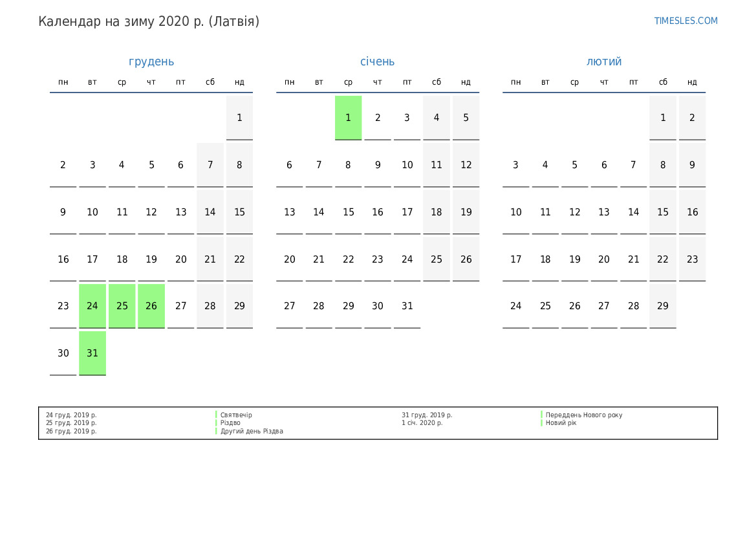
Task: Select December 26 green highlighted cell
Action: (x=151, y=306)
